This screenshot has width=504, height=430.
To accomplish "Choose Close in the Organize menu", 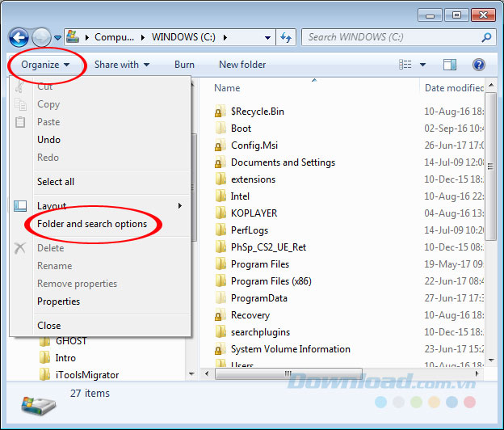I will click(x=48, y=326).
